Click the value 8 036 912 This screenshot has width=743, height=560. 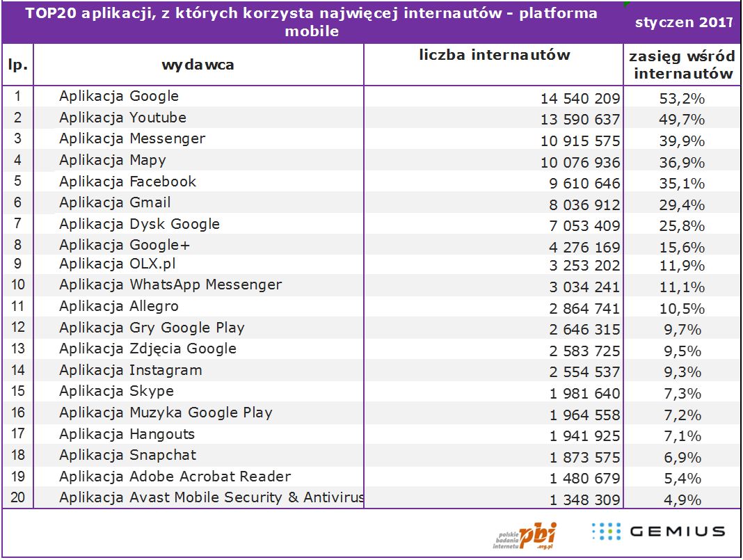[x=584, y=205]
